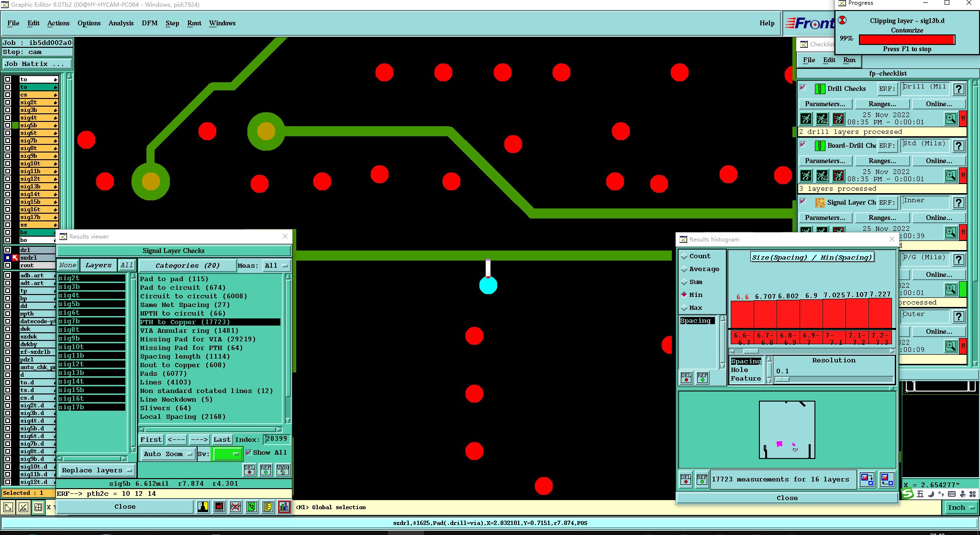Click the Last button in Results viewer
Screen dimensions: 980x535
pyautogui.click(x=222, y=439)
